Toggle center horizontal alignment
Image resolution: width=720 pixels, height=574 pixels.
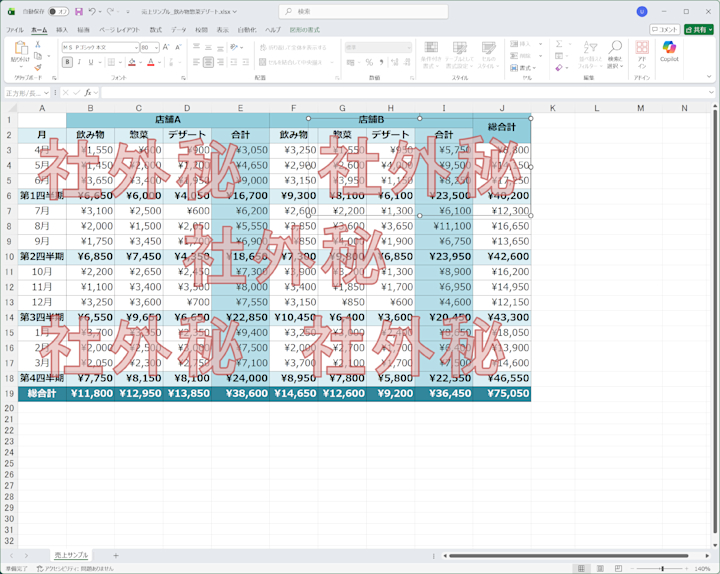[208, 62]
